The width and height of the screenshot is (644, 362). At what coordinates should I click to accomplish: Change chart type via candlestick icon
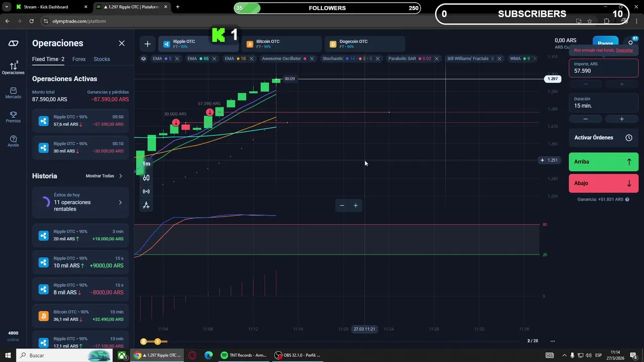pos(146,177)
